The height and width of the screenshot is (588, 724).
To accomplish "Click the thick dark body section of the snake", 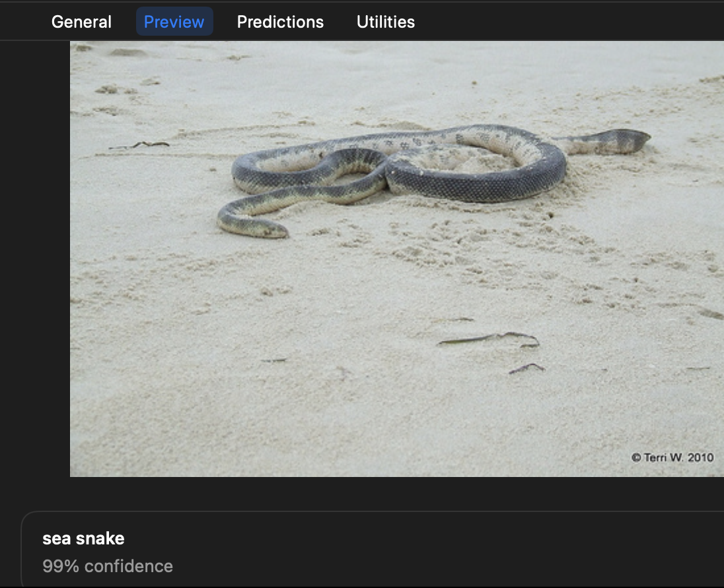I will tap(476, 186).
